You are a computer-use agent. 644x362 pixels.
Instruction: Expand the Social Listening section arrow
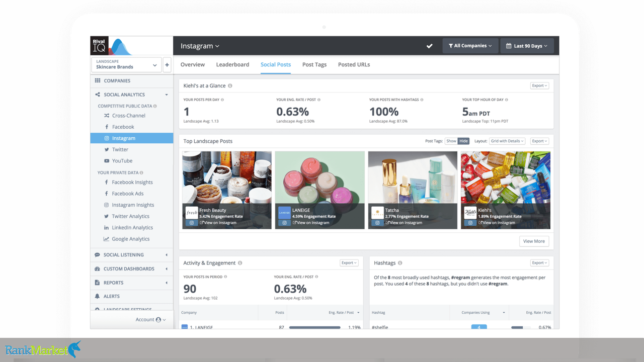(167, 255)
